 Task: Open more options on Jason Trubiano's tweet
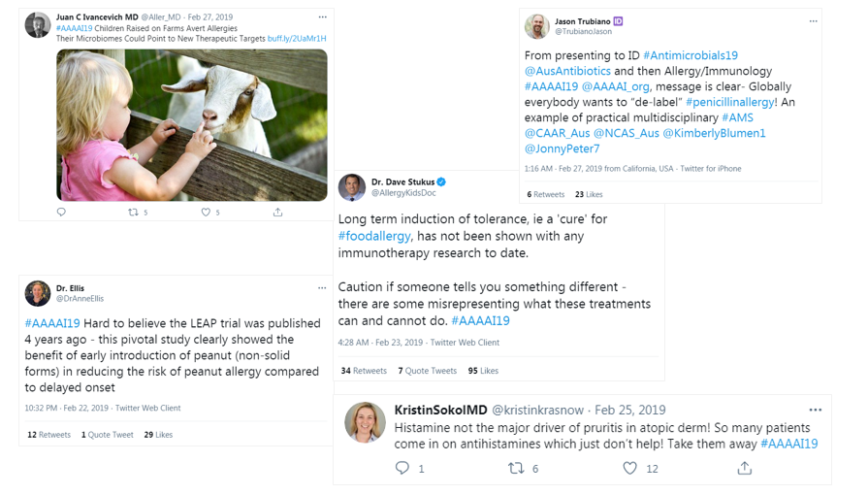coord(810,20)
